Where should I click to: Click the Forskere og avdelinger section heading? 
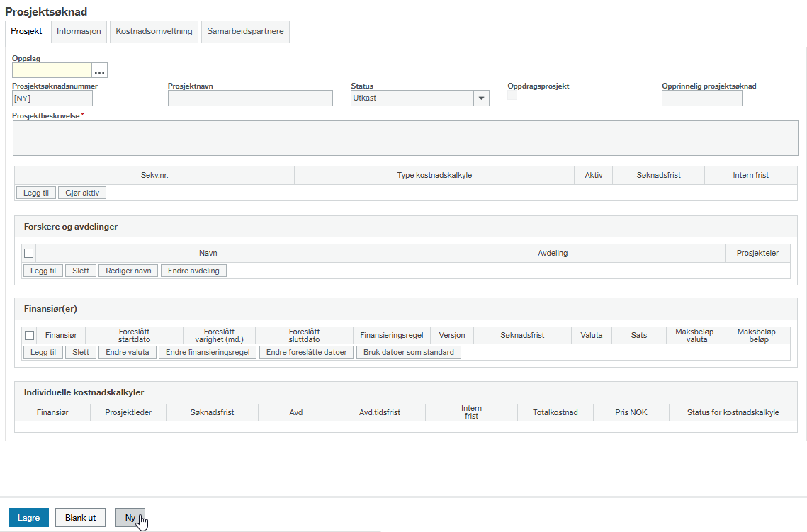[x=71, y=227]
